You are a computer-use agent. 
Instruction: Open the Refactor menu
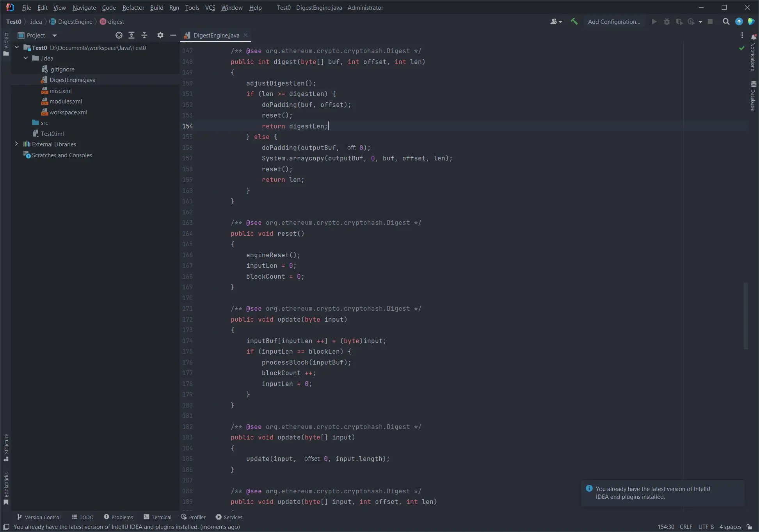point(133,7)
